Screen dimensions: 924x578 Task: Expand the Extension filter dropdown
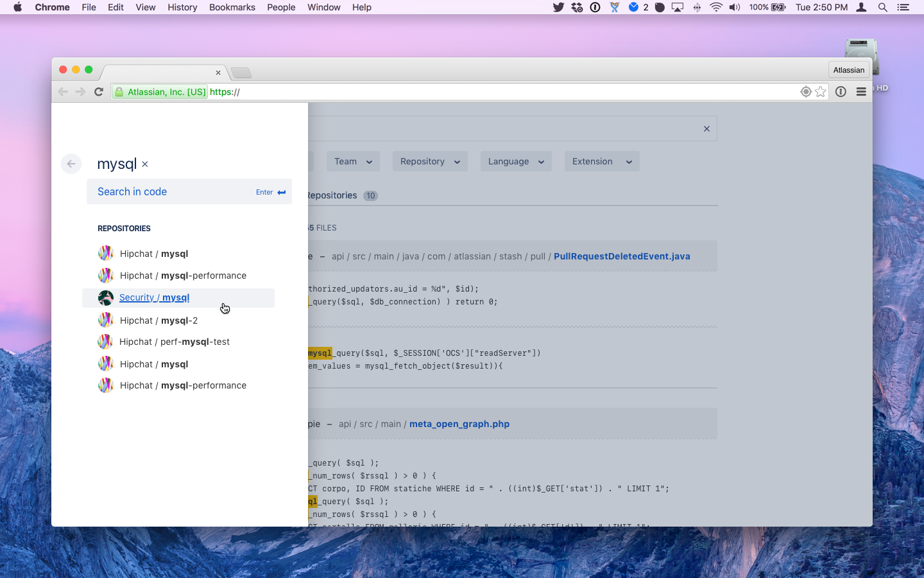point(602,161)
